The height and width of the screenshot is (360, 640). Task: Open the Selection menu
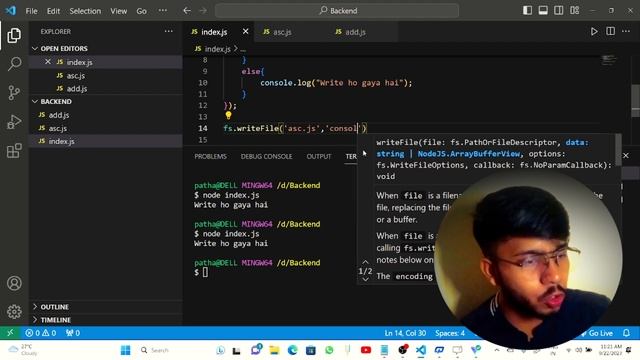(x=85, y=11)
